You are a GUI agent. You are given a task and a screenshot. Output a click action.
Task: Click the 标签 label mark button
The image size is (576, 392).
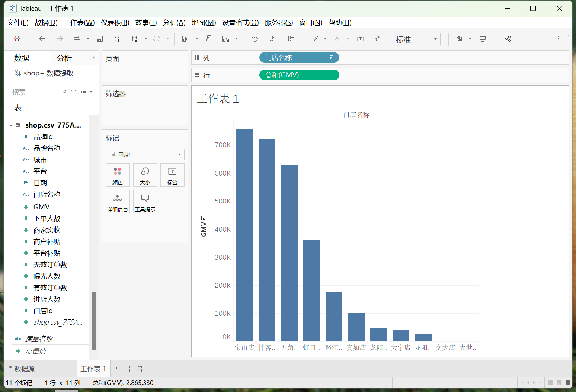coord(172,175)
